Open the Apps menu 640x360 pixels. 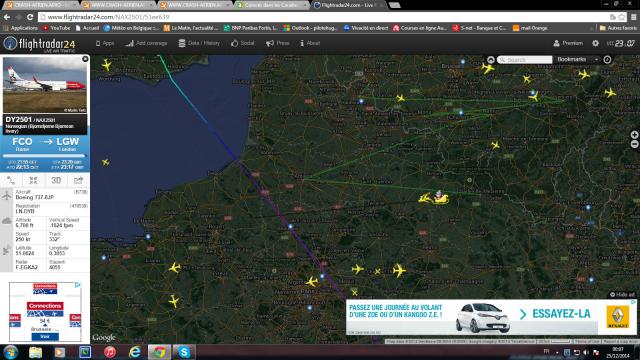[x=104, y=43]
